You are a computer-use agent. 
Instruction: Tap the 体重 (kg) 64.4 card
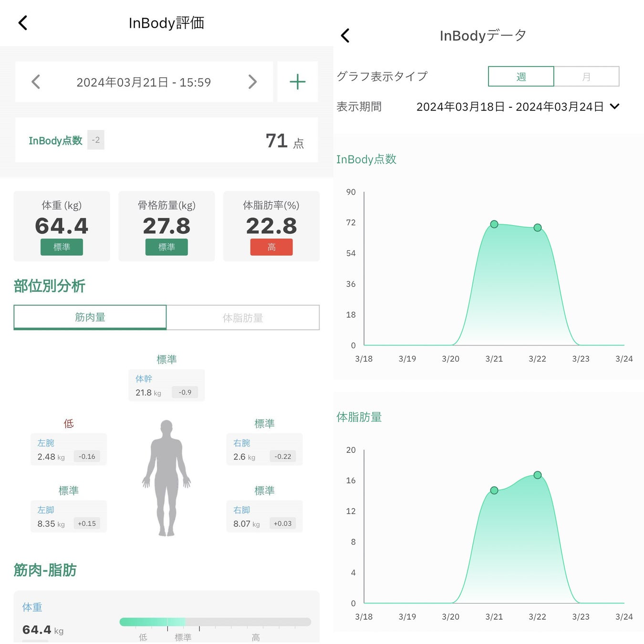click(x=62, y=226)
